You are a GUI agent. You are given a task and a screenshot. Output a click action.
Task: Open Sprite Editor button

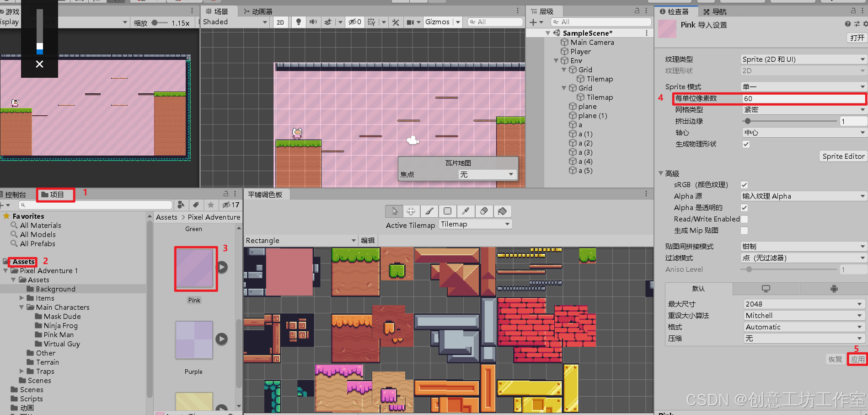click(843, 156)
